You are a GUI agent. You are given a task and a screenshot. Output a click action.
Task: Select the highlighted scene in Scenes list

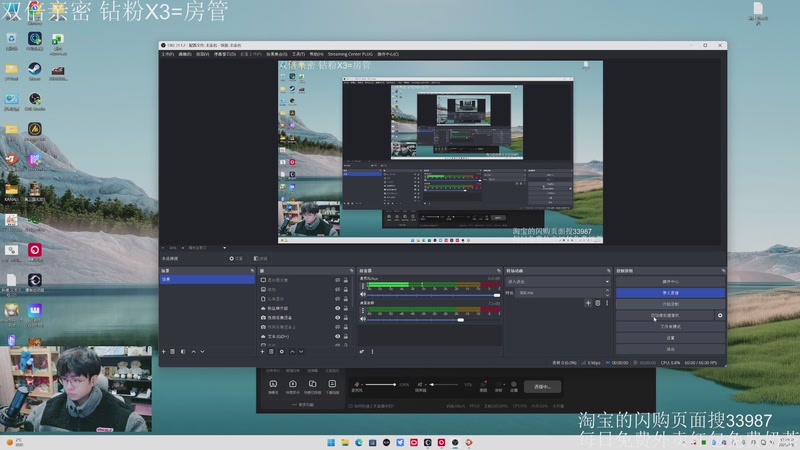pyautogui.click(x=207, y=280)
